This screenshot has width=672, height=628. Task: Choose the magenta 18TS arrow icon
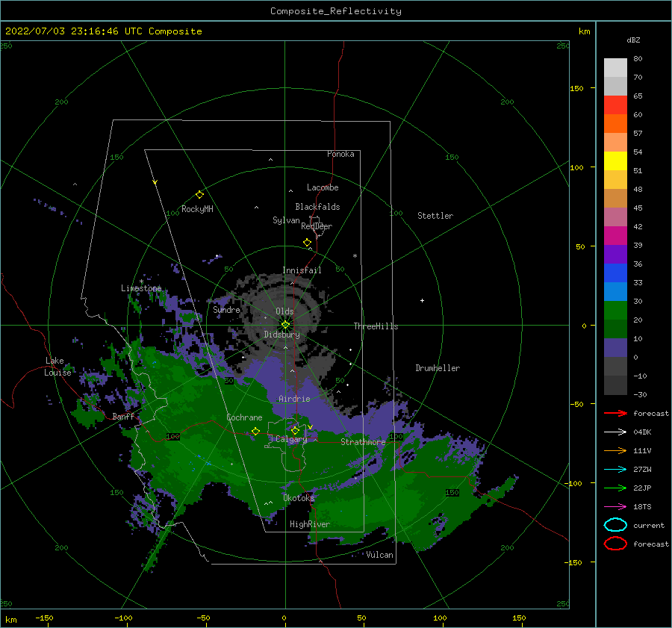(615, 507)
